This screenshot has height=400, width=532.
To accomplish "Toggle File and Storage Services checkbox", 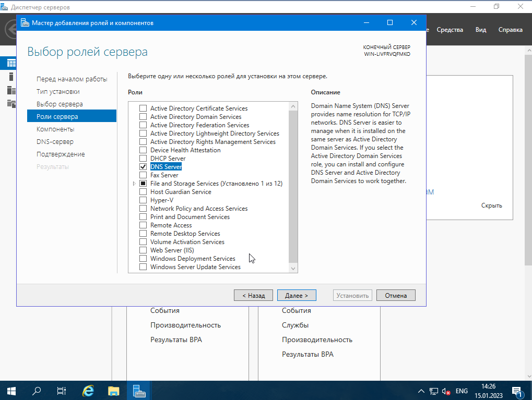I will pyautogui.click(x=143, y=184).
